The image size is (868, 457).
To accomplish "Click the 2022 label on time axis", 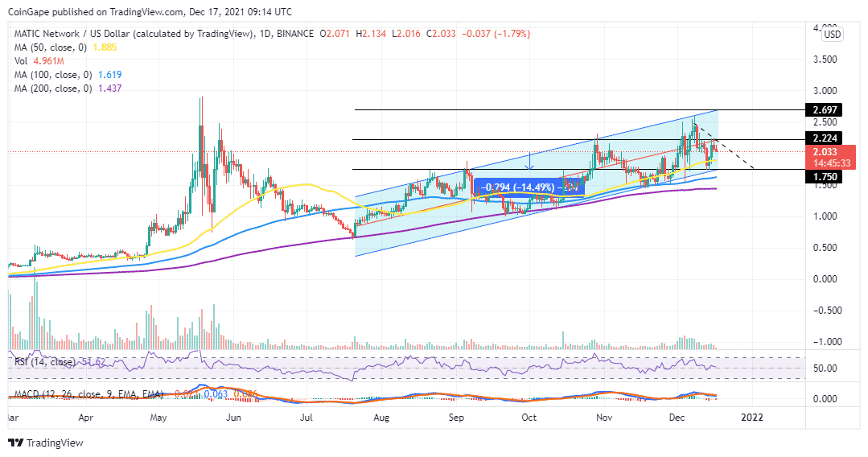I will tap(751, 418).
